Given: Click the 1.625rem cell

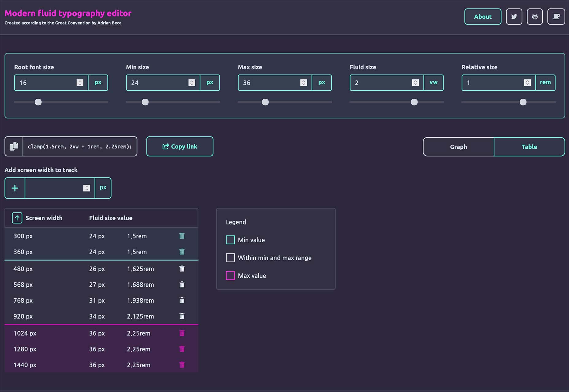Looking at the screenshot, I should tap(140, 269).
